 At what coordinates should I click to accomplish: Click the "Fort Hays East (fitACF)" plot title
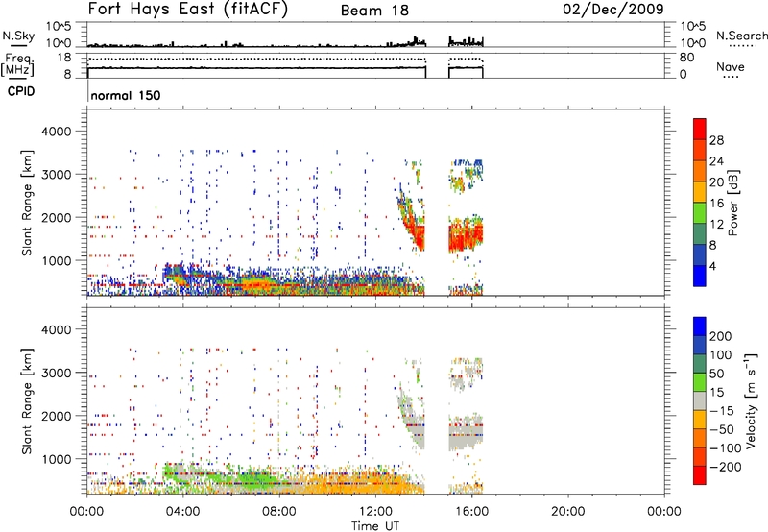pos(187,10)
